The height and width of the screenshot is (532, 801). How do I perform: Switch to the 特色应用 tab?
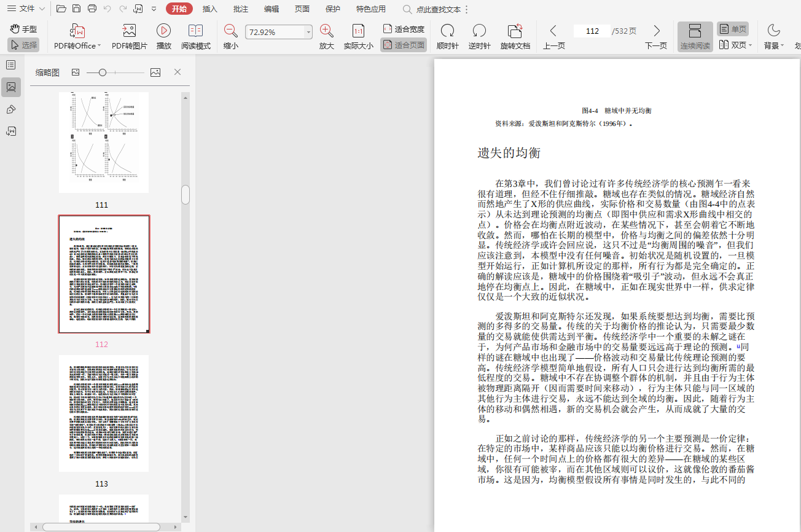pyautogui.click(x=371, y=9)
